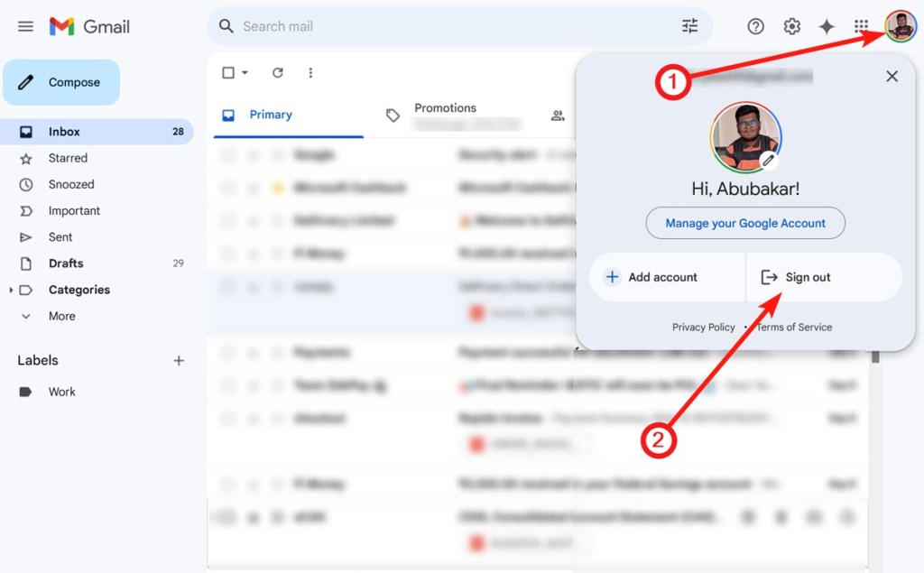Click Add account
Image resolution: width=924 pixels, height=573 pixels.
point(667,277)
